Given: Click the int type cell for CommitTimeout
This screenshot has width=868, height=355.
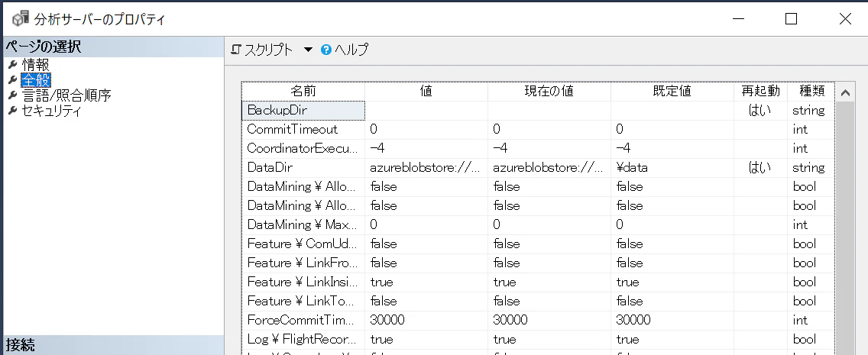Looking at the screenshot, I should [x=810, y=129].
